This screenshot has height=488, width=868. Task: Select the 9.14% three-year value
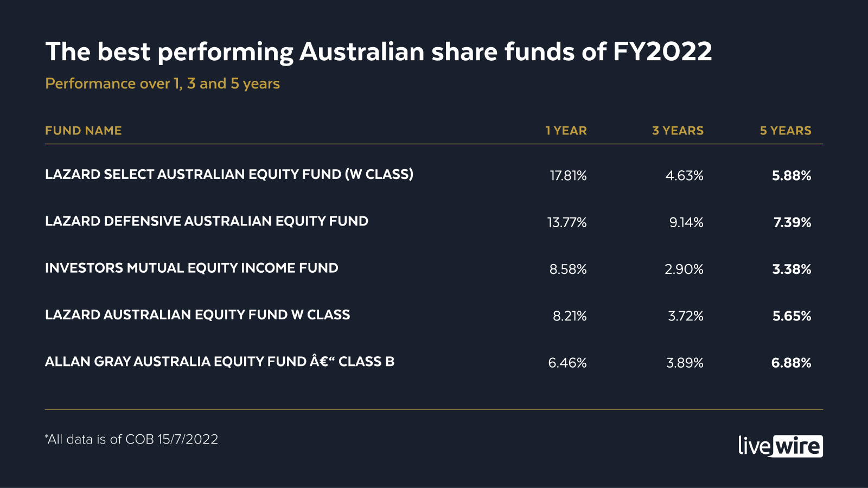tap(686, 222)
